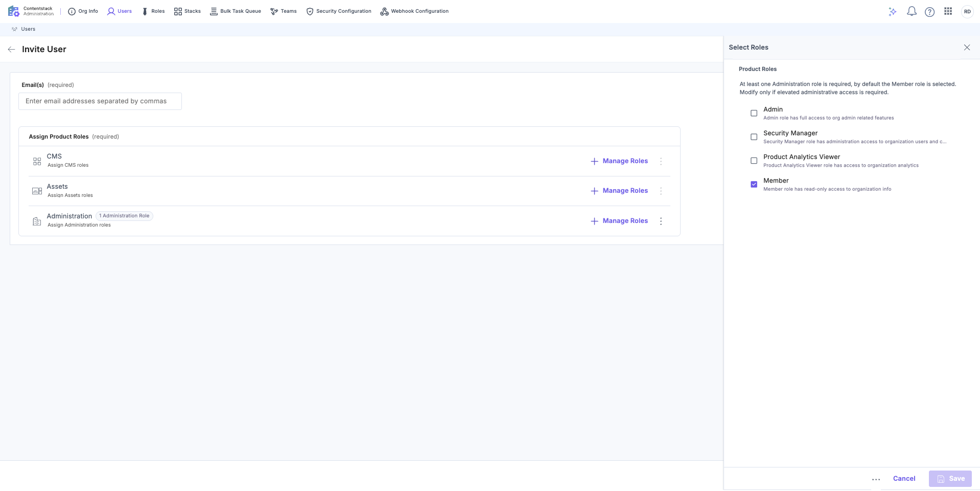Open the Assets row kebab menu
The width and height of the screenshot is (980, 491).
click(x=661, y=191)
